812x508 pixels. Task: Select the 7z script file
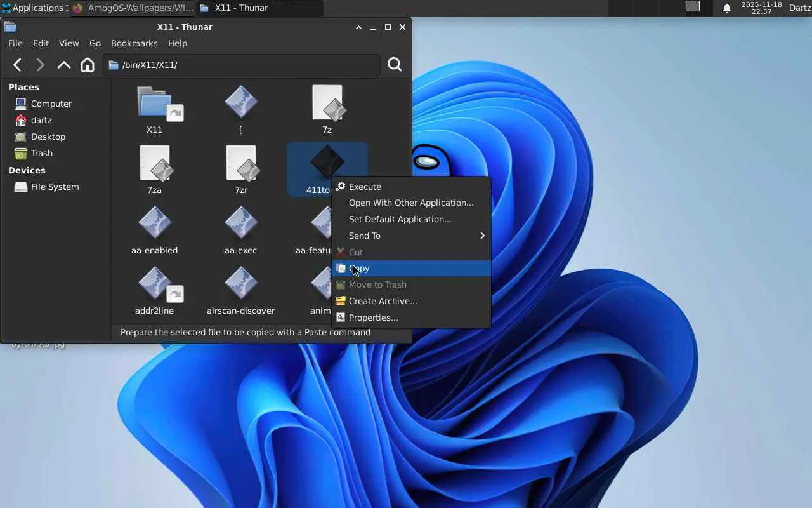pos(327,110)
